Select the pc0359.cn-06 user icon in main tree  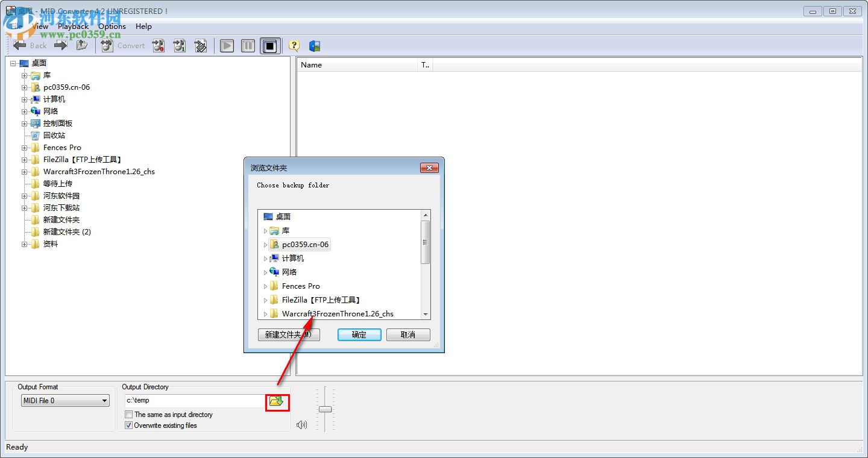[36, 87]
